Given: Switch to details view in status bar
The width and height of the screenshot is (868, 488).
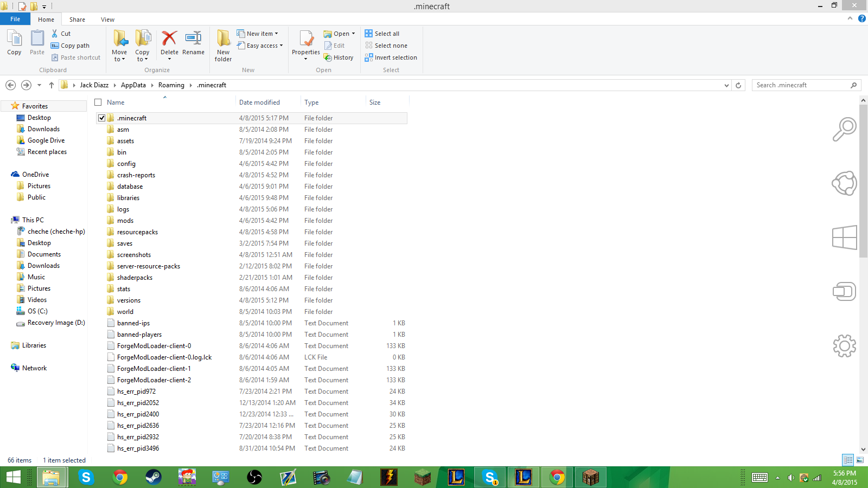Looking at the screenshot, I should coord(848,460).
